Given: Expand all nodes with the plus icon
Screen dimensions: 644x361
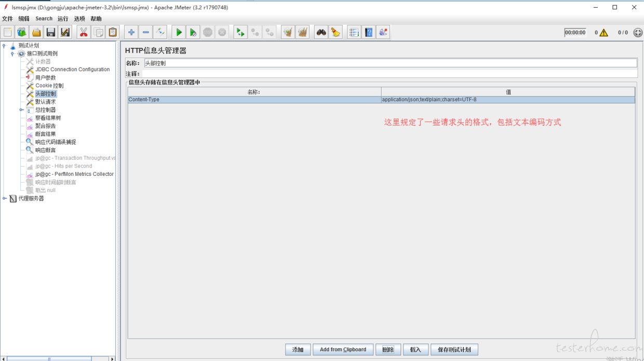Looking at the screenshot, I should click(x=131, y=32).
